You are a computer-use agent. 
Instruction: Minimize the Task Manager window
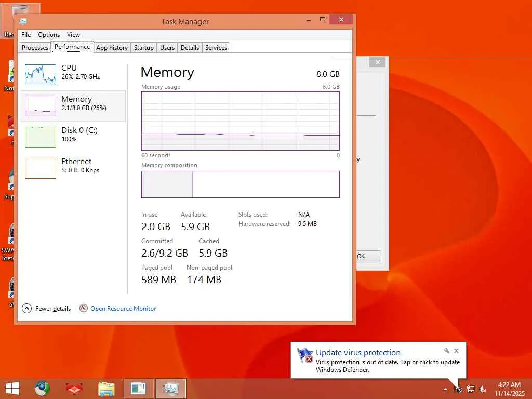click(x=309, y=20)
